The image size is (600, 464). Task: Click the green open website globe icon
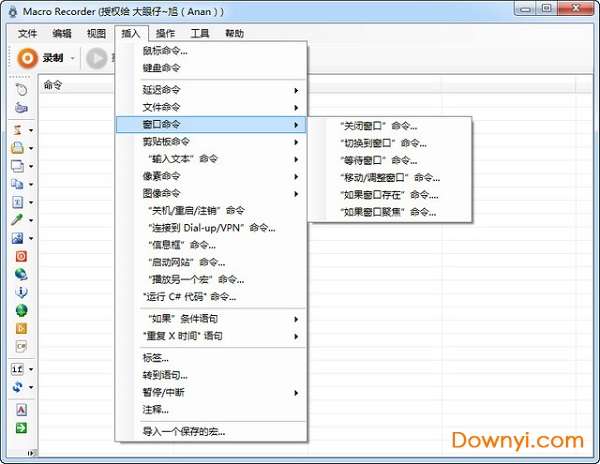[21, 310]
